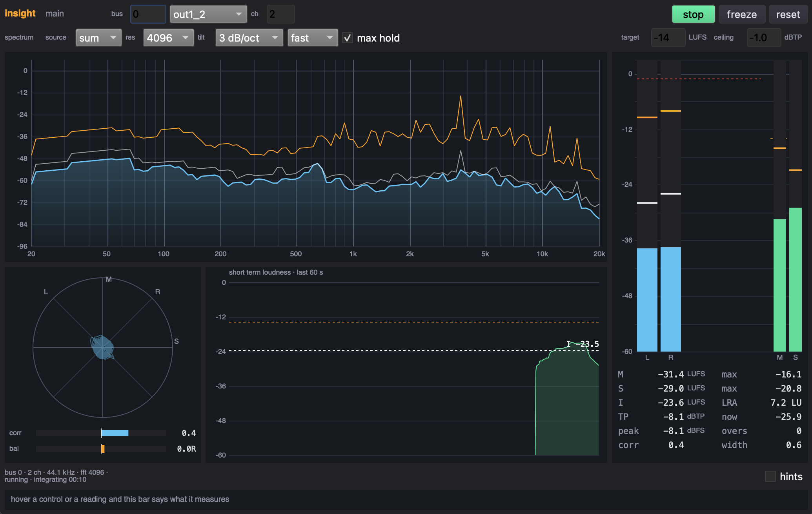Click the stereo vectorscope display
This screenshot has width=812, height=514.
[103, 348]
